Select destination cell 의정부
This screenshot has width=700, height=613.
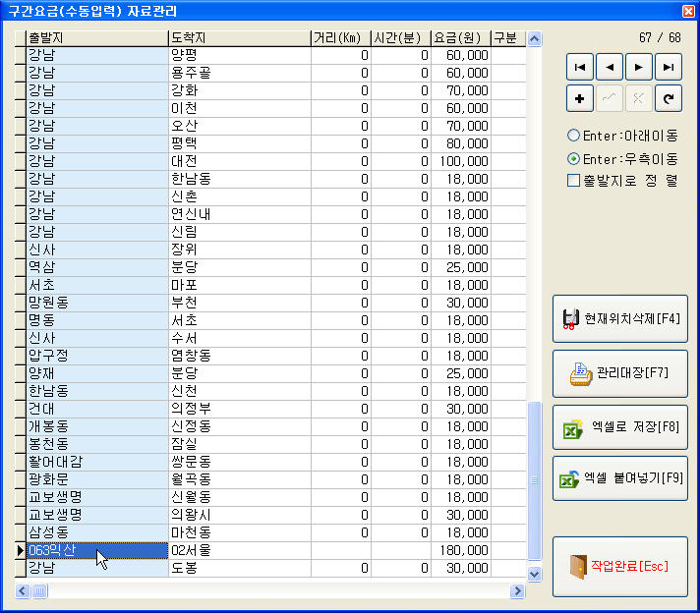coord(240,409)
